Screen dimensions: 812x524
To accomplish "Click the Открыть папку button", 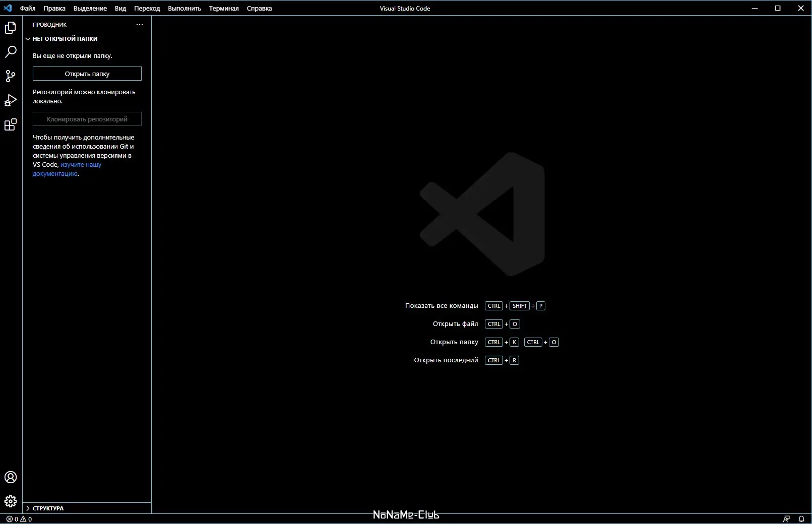I will pyautogui.click(x=87, y=74).
